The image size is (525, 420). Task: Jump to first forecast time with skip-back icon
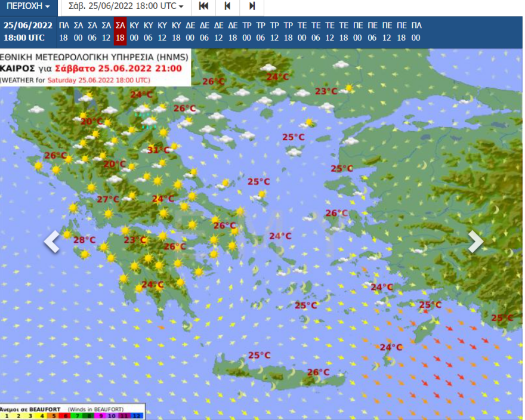pos(203,7)
